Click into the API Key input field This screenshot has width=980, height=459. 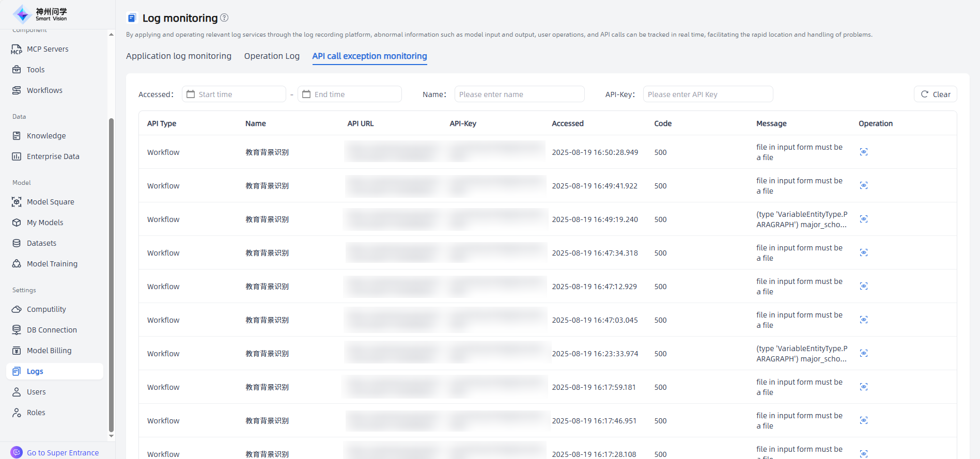click(708, 94)
